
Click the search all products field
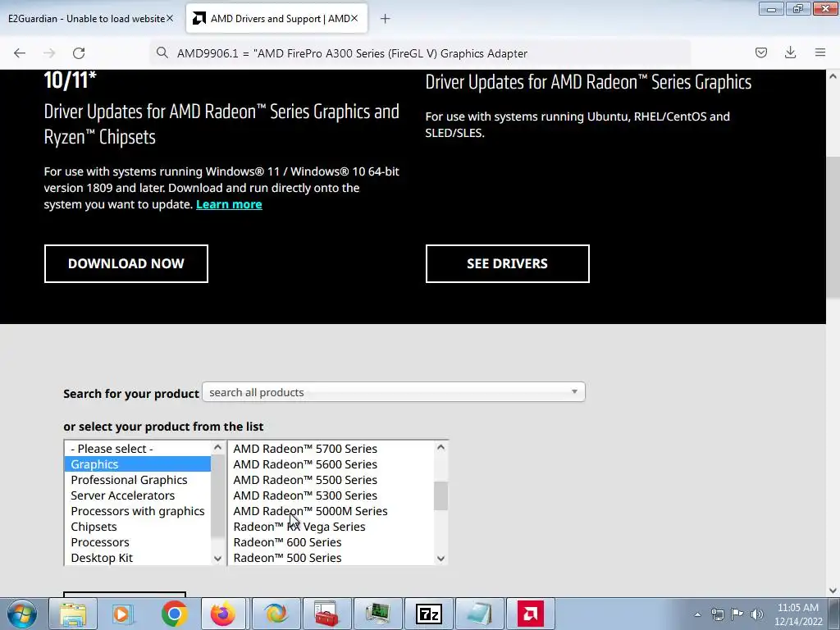(393, 392)
